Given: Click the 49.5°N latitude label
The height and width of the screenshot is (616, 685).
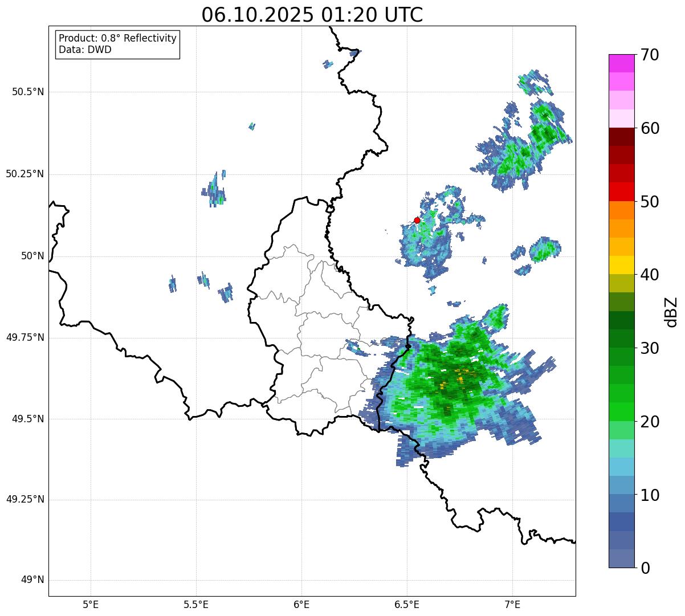Looking at the screenshot, I should 28,419.
